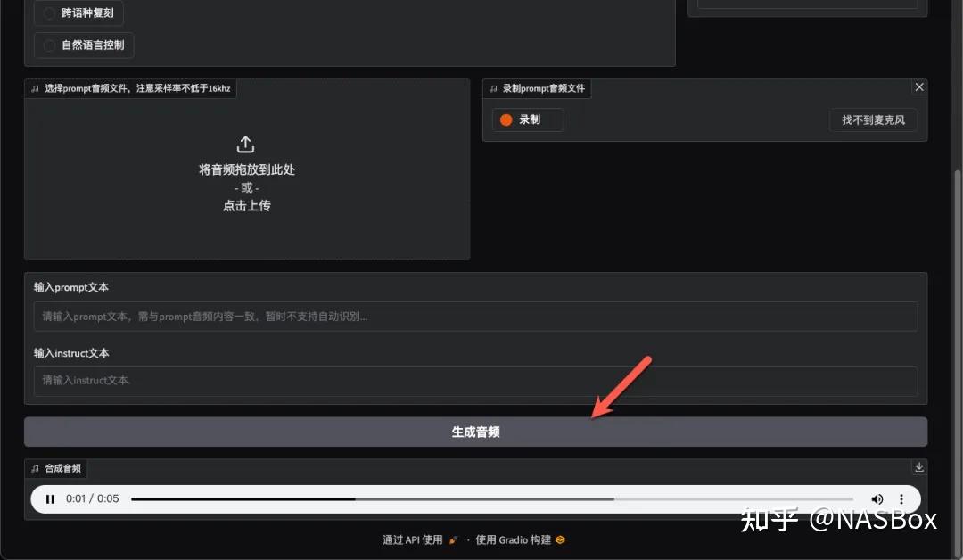Pause the synthesized audio playback
Screen dimensions: 963x560
[x=51, y=499]
